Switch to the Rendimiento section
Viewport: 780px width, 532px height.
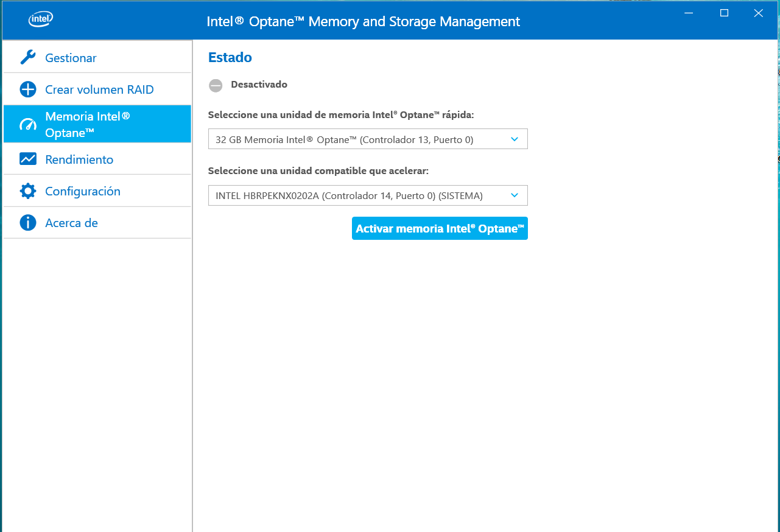(x=79, y=159)
